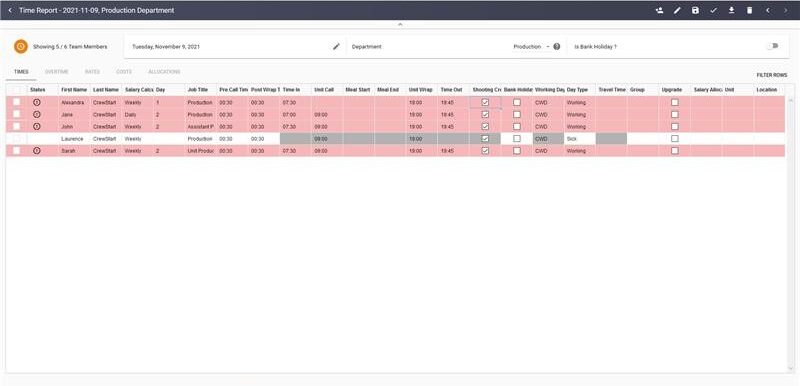Click the pencil edit icon in header

point(677,10)
